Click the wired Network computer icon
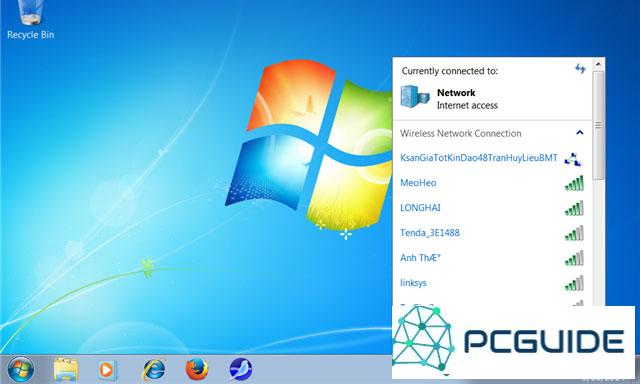Screen dimensions: 640x384 pyautogui.click(x=415, y=97)
